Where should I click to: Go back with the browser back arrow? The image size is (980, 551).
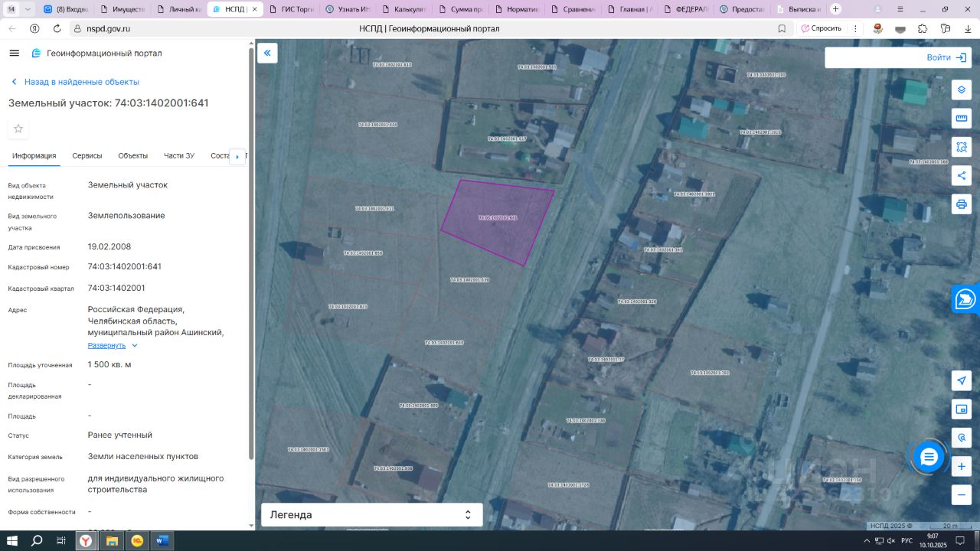click(12, 28)
